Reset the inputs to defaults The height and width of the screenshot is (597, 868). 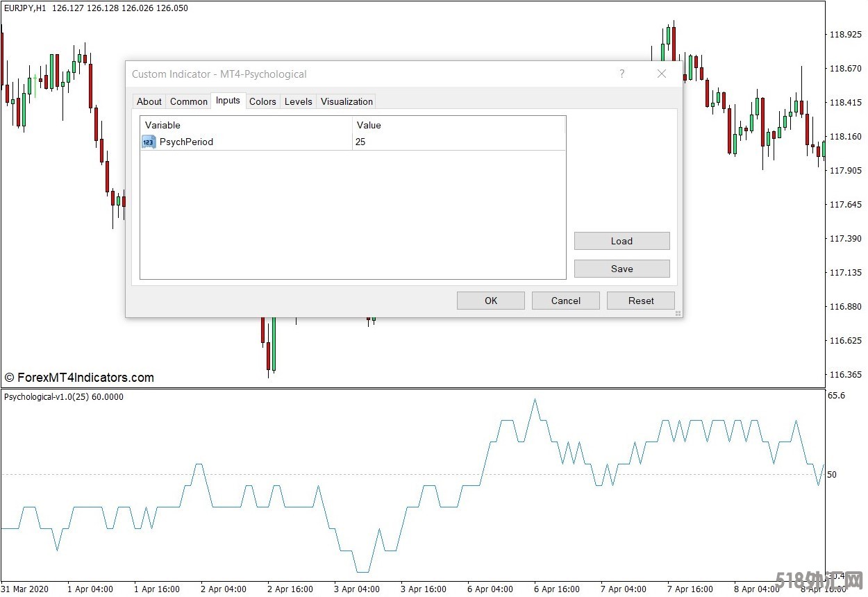pos(640,301)
